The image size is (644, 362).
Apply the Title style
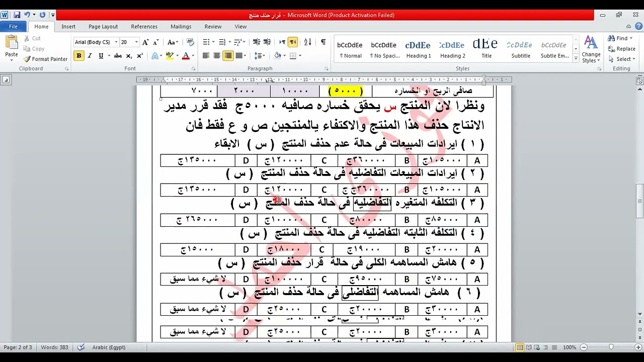(x=487, y=49)
